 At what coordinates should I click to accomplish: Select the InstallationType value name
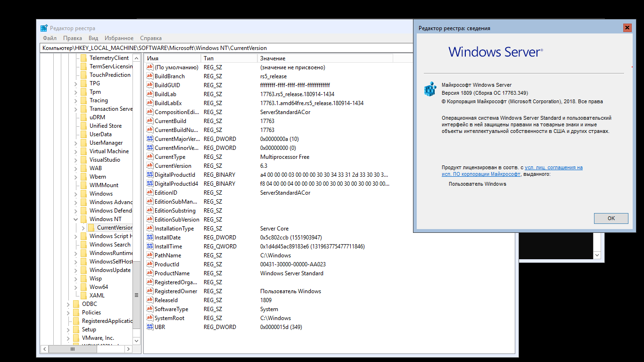click(x=174, y=229)
